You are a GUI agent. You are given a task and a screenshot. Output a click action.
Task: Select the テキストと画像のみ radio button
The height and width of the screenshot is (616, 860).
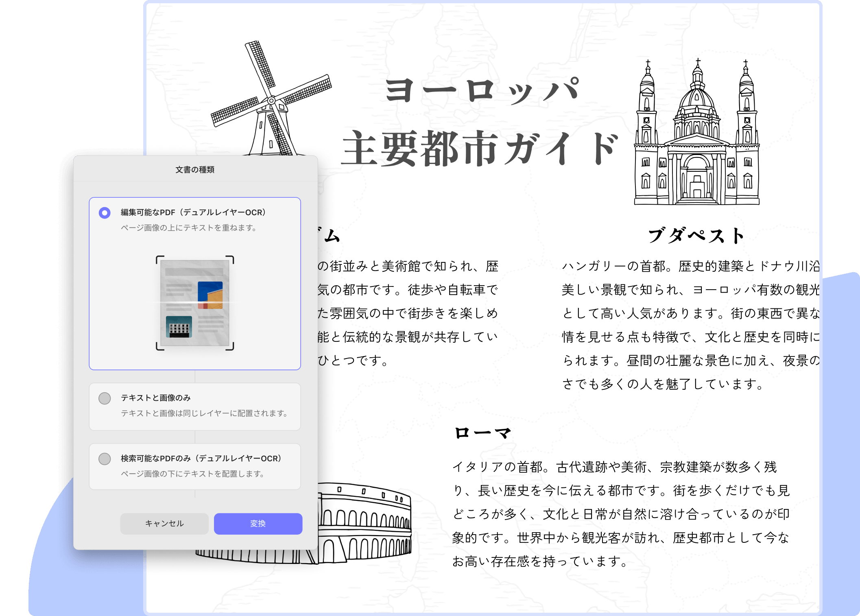click(x=105, y=398)
